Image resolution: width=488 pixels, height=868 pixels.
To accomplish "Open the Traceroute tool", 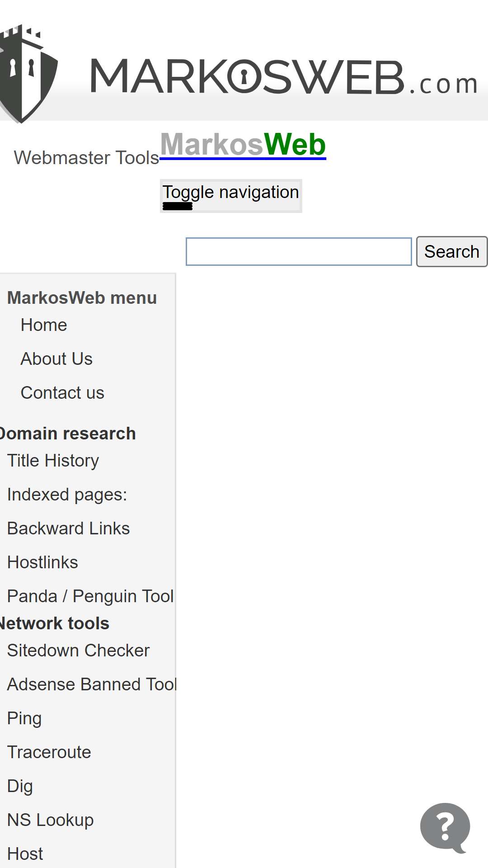I will click(x=49, y=752).
